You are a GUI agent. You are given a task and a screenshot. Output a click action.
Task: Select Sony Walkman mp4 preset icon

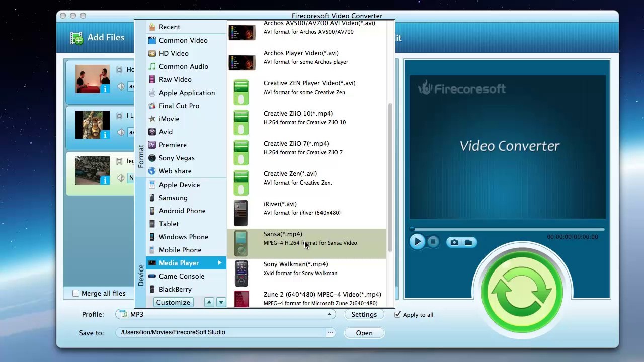tap(241, 274)
